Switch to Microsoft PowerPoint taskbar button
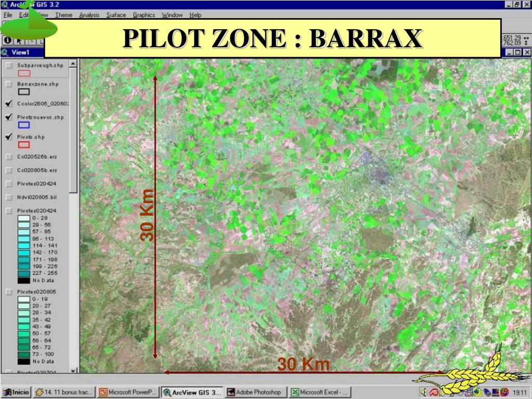The width and height of the screenshot is (532, 399). click(128, 392)
